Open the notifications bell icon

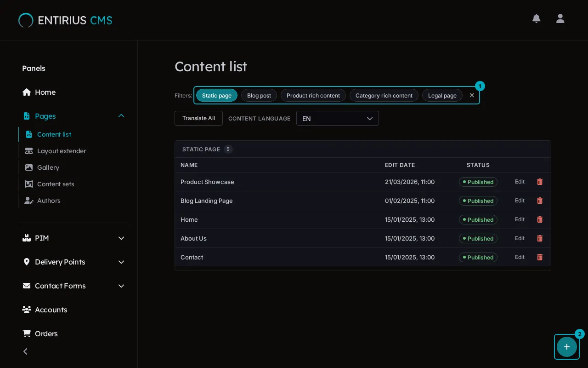pos(536,18)
